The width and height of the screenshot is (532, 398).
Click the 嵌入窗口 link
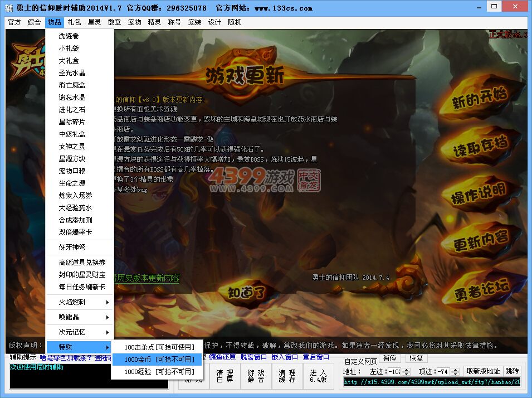point(285,357)
